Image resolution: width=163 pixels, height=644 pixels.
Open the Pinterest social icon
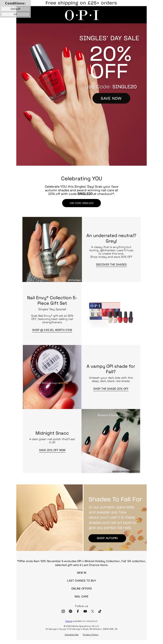pos(70,611)
